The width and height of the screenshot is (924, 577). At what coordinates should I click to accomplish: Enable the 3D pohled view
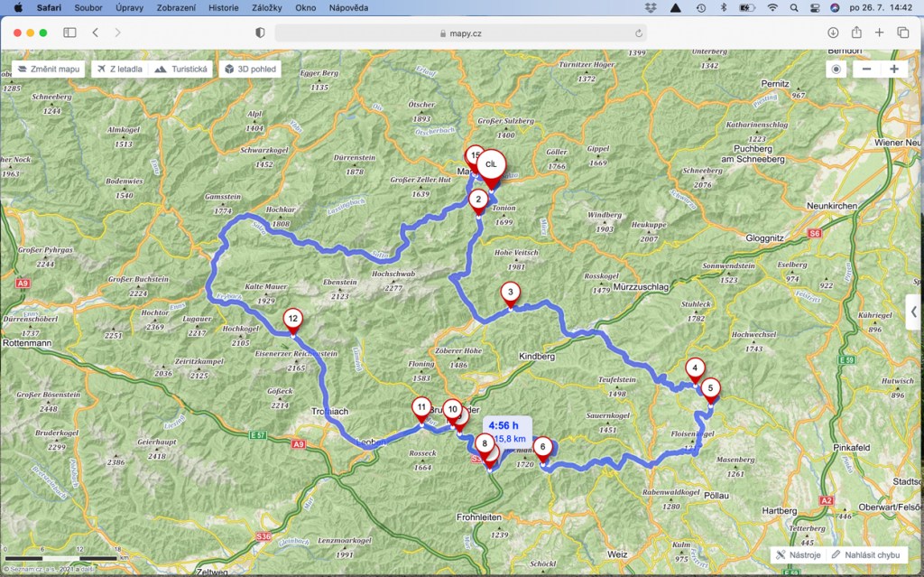pos(250,69)
